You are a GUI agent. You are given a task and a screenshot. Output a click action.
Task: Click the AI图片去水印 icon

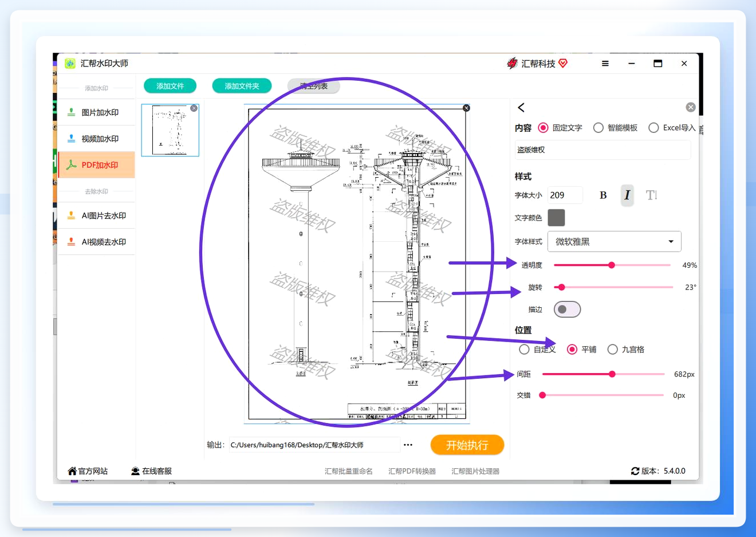pyautogui.click(x=71, y=215)
